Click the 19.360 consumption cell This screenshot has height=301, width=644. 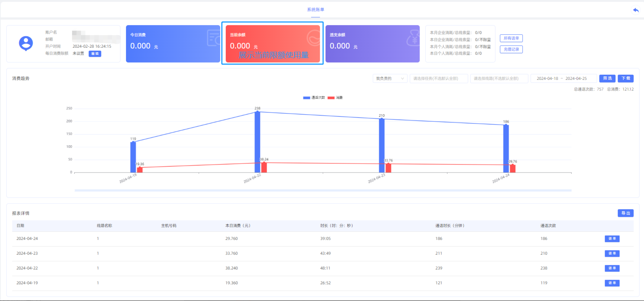pos(232,283)
